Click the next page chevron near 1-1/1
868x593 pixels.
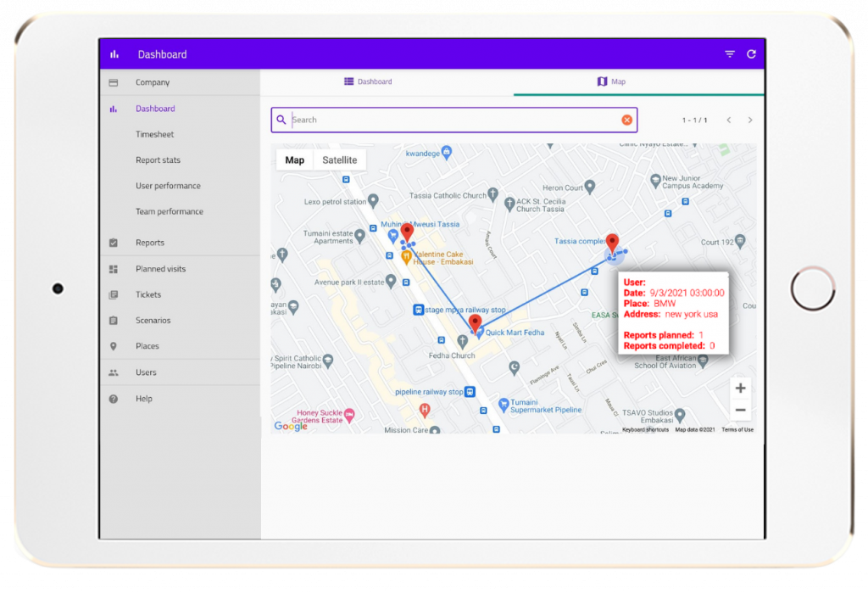[x=749, y=120]
